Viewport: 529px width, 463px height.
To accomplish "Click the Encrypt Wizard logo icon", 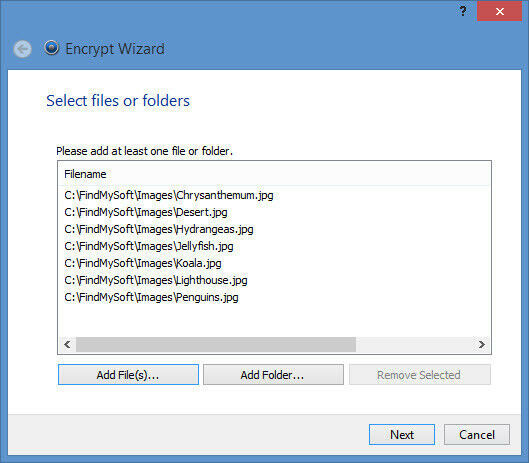I will coord(52,48).
